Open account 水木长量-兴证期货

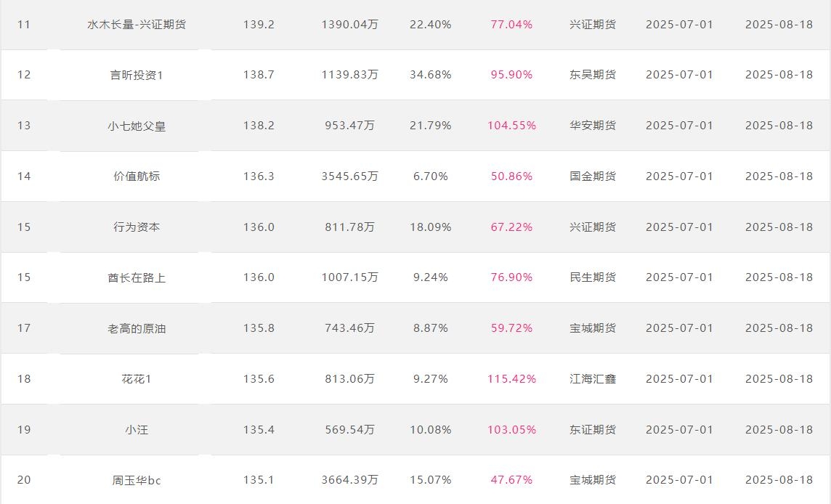137,25
